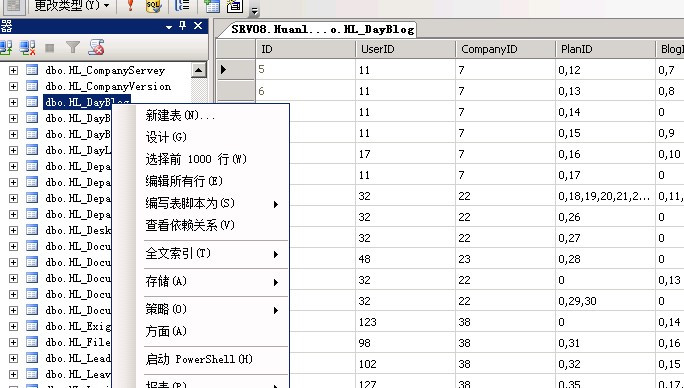Open 全文索引(T) submenu
This screenshot has height=388, width=684.
pyautogui.click(x=201, y=254)
